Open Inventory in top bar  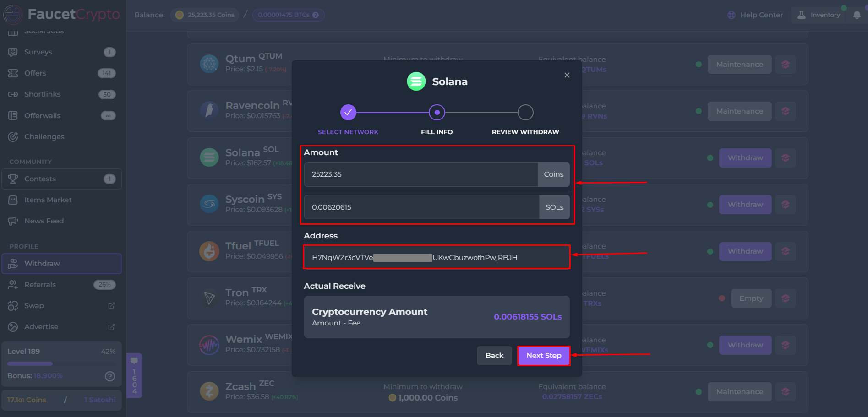(819, 15)
